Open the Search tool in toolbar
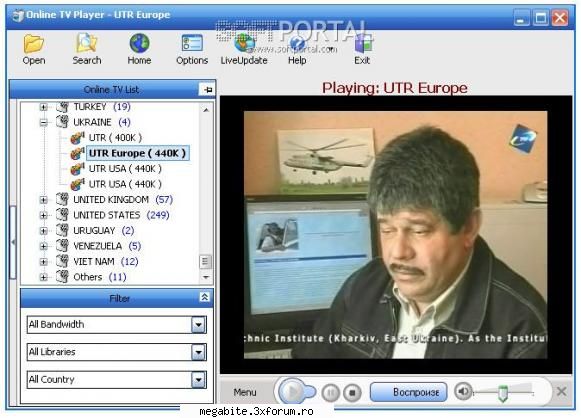This screenshot has height=418, width=581. pos(86,49)
